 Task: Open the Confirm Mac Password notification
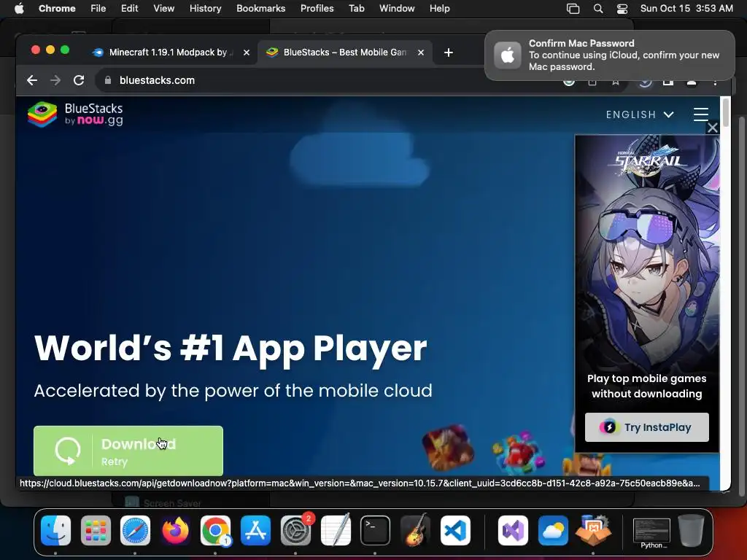pos(610,55)
